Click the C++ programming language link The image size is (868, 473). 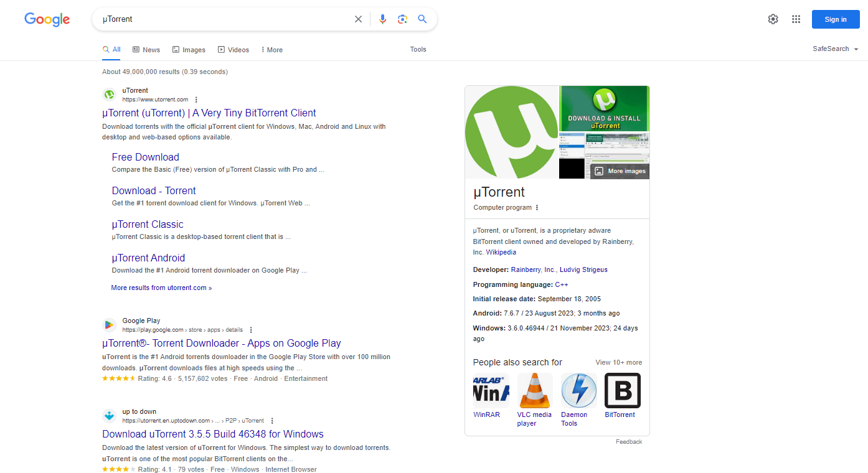click(x=562, y=285)
